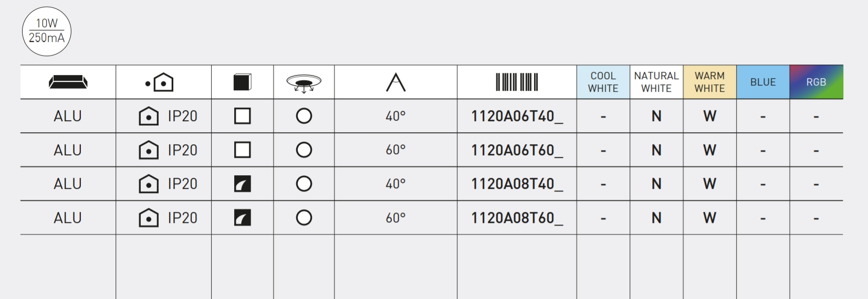Click the BLUE color header cell
The image size is (868, 299).
coord(763,82)
